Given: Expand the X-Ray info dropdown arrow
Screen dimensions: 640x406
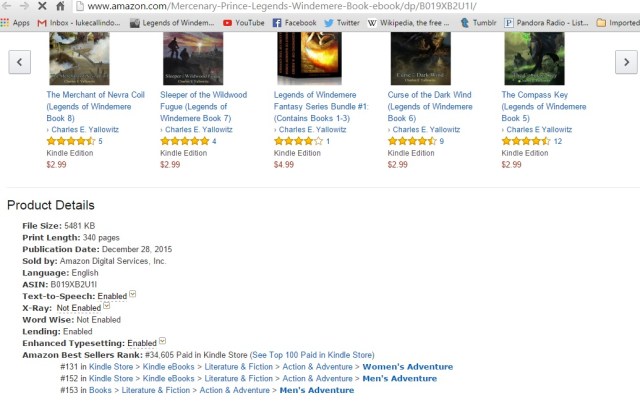Looking at the screenshot, I should (107, 305).
